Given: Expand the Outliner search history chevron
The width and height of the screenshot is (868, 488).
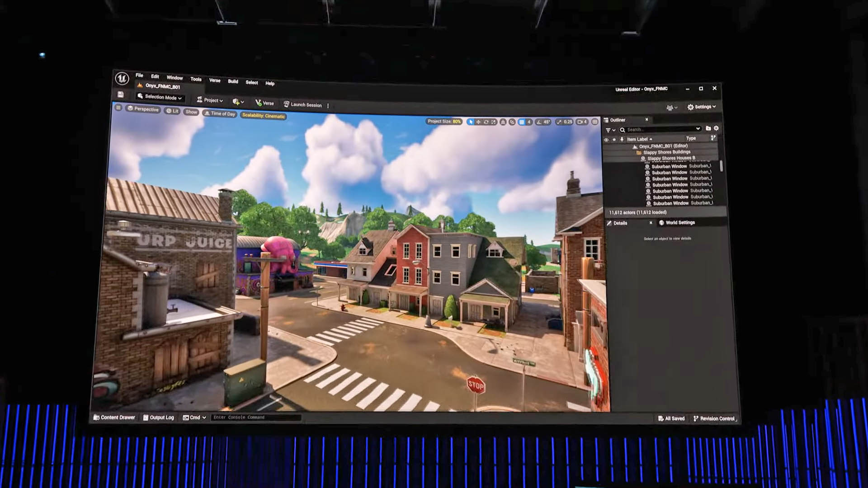Looking at the screenshot, I should tap(698, 129).
